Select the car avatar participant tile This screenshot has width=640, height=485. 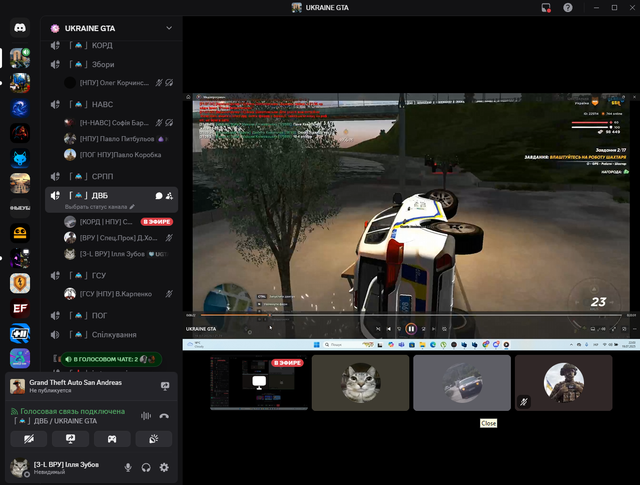pos(462,383)
